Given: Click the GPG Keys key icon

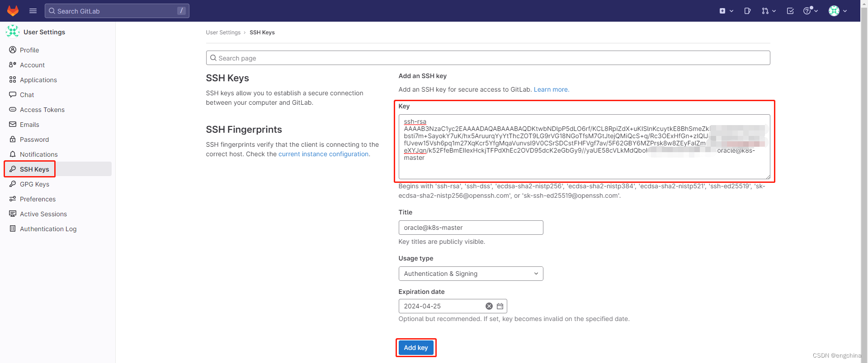Looking at the screenshot, I should coord(13,184).
